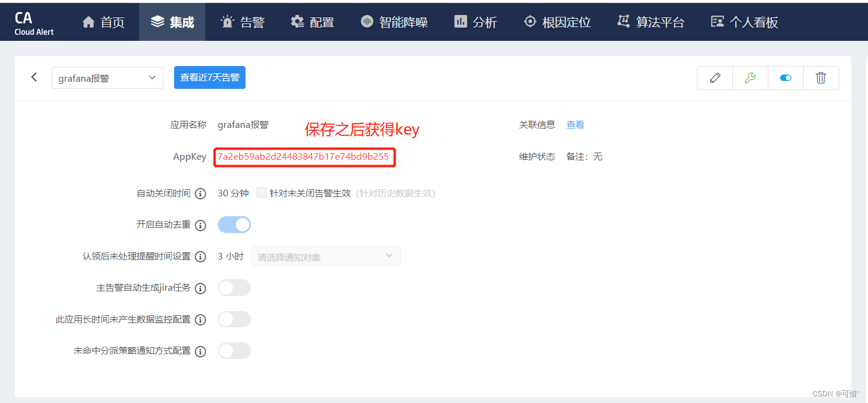Screen dimensions: 868x403
Task: Click the pencil edit icon
Action: (715, 78)
